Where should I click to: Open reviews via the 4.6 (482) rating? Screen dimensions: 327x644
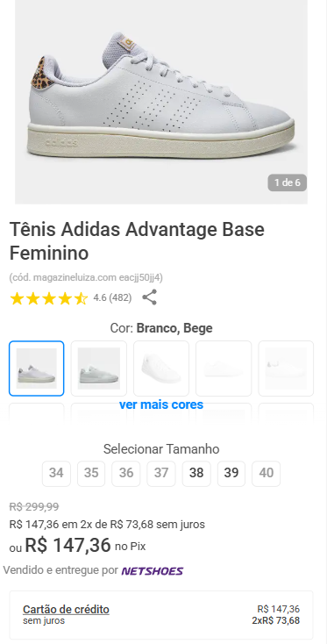coord(112,297)
